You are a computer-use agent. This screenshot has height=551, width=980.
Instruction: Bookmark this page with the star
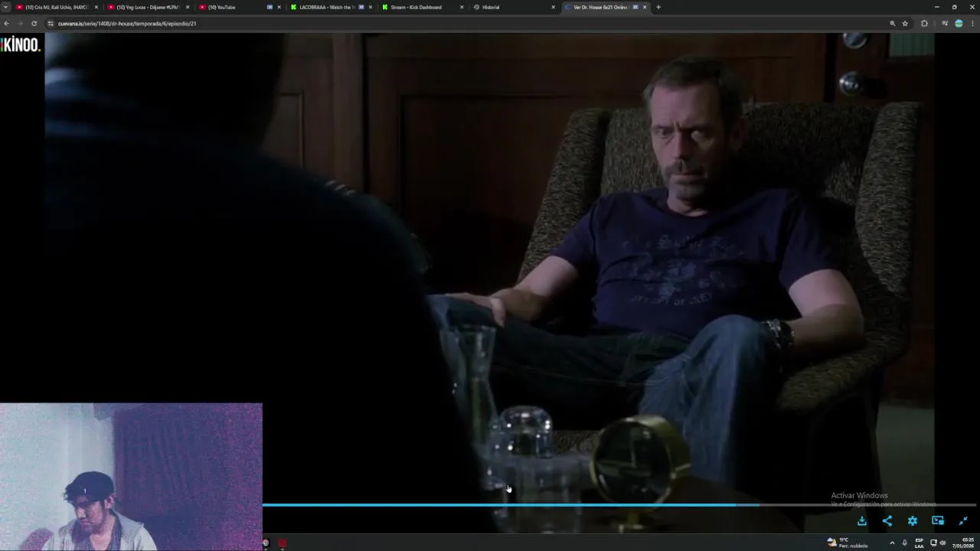905,24
